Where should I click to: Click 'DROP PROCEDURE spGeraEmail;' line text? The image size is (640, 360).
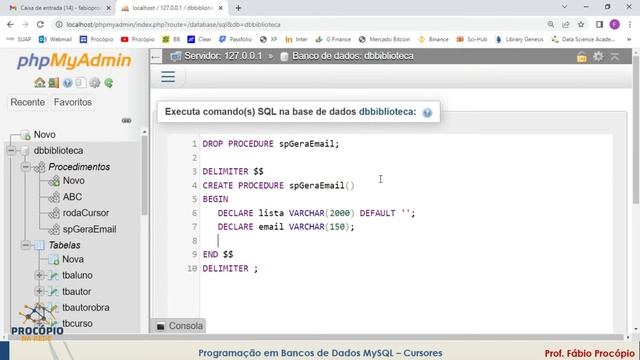click(x=271, y=144)
